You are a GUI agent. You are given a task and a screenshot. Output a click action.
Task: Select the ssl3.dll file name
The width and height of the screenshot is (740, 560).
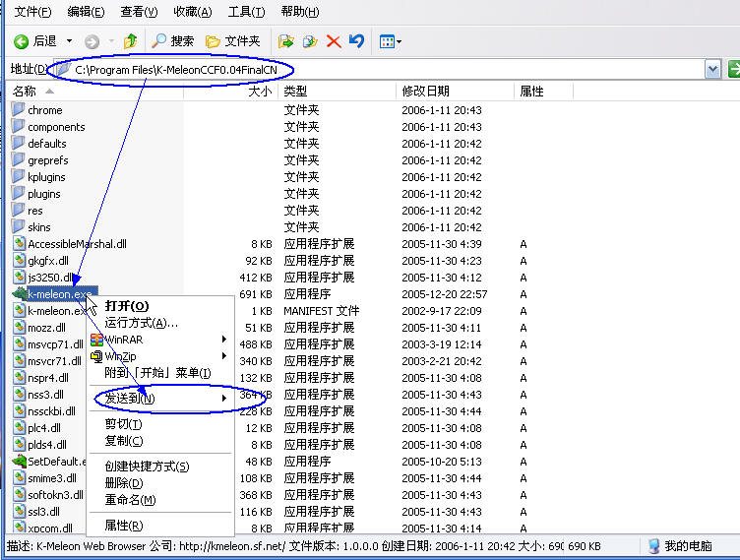tap(44, 512)
